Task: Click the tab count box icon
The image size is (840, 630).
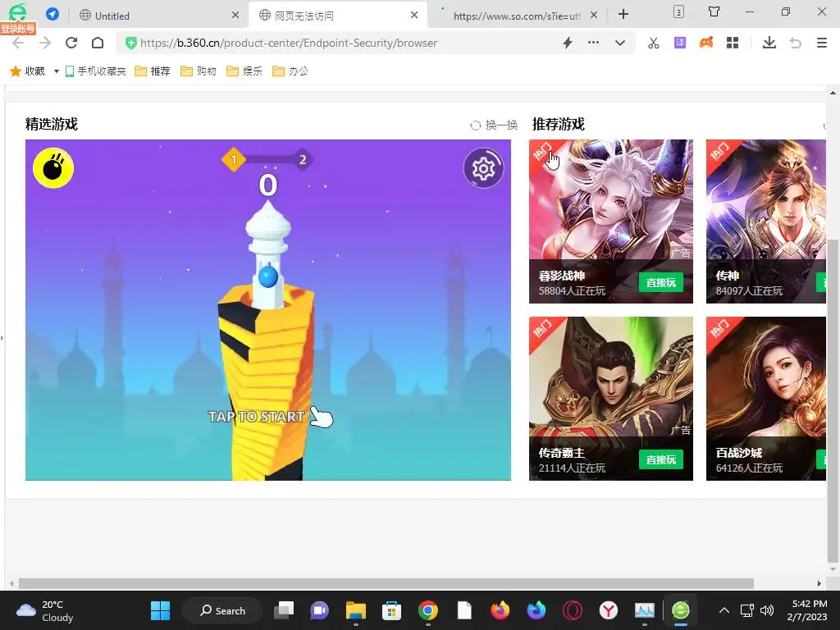Action: (x=678, y=11)
